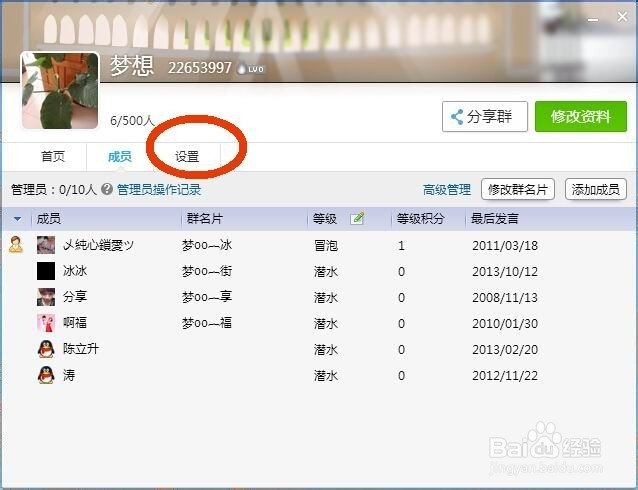Select member name 冰冰
Image resolution: width=638 pixels, height=490 pixels.
click(75, 271)
